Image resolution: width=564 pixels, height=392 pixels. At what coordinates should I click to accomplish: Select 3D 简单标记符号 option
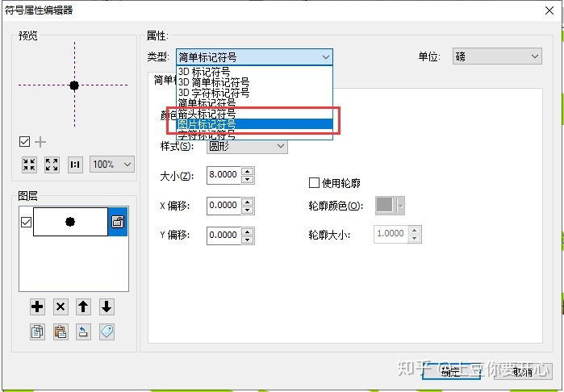click(255, 82)
